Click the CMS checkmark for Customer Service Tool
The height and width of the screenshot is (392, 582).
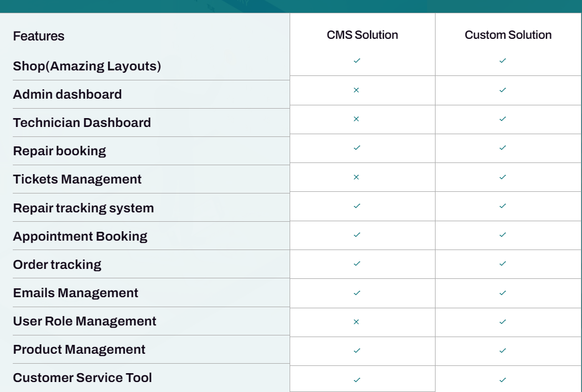click(x=357, y=380)
